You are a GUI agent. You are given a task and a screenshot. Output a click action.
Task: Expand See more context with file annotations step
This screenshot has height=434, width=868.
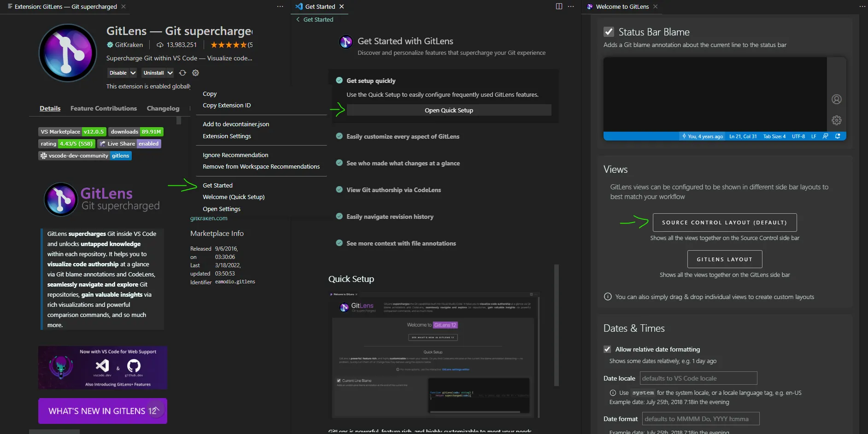[401, 243]
